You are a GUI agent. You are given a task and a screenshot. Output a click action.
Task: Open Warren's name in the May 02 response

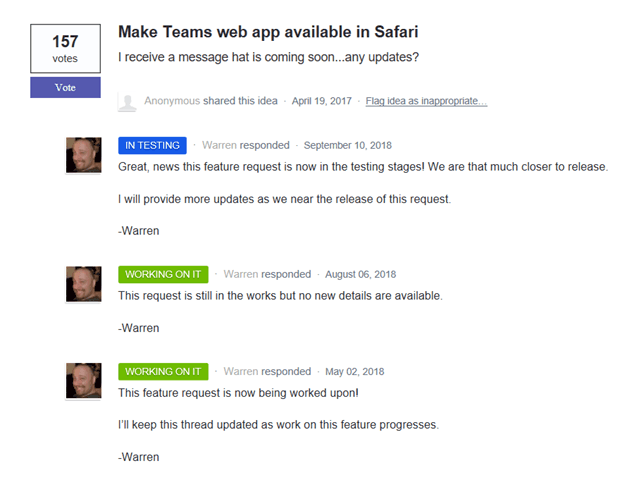[241, 371]
